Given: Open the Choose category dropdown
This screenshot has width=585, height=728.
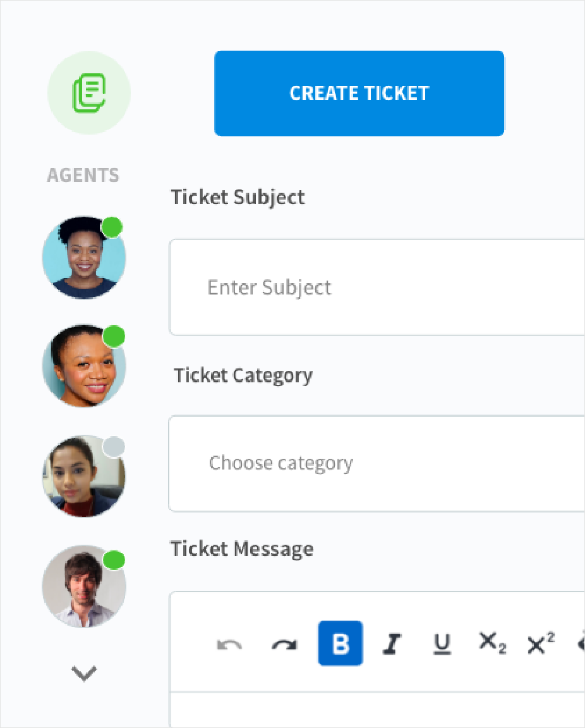Looking at the screenshot, I should click(x=377, y=464).
